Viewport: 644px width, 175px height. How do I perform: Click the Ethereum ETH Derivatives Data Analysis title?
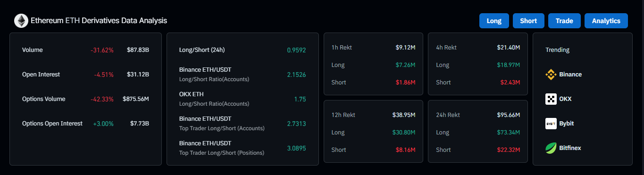click(99, 21)
